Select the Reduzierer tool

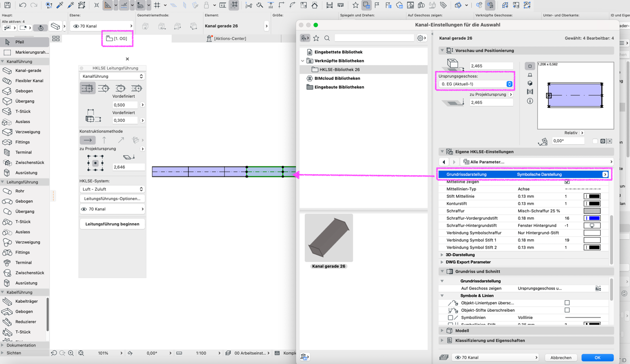pos(24,321)
